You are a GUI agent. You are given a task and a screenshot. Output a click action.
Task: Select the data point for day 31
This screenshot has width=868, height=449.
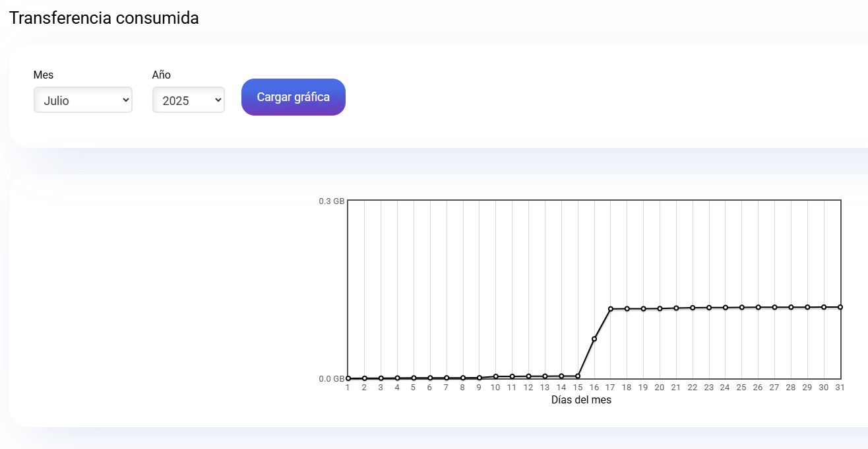(840, 307)
